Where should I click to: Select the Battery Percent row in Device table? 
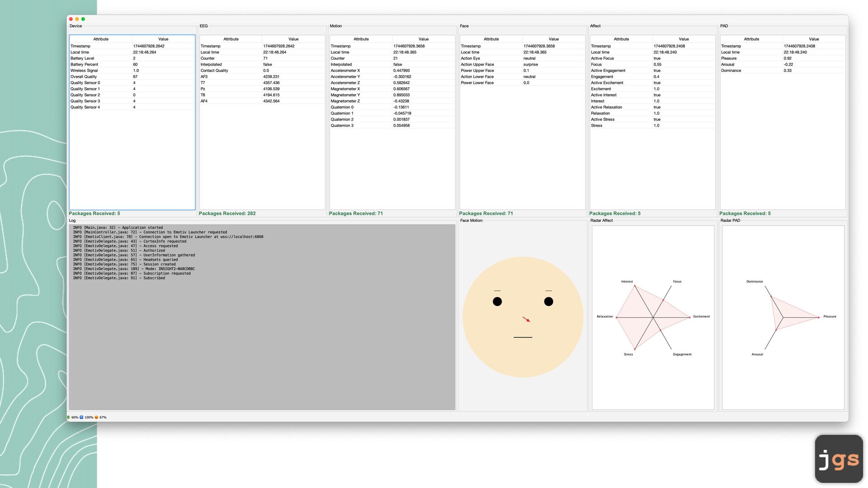coord(131,64)
